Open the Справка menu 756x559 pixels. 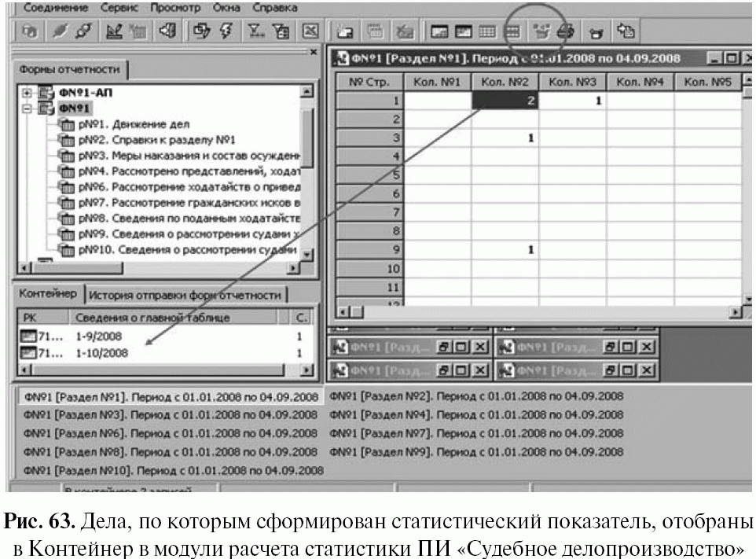[x=275, y=8]
